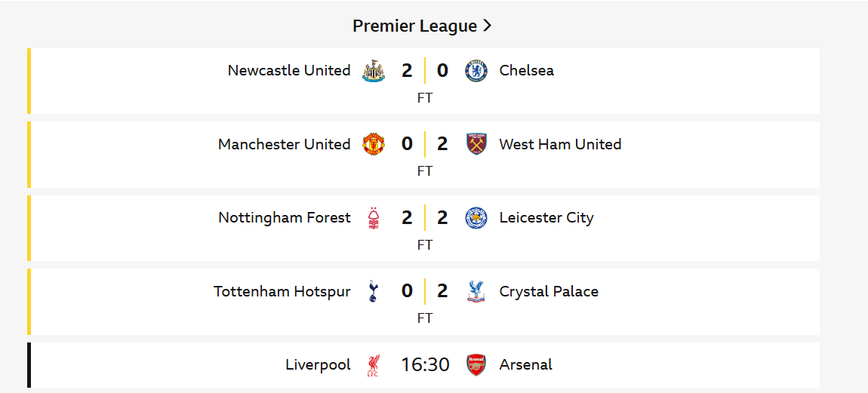
Task: Open Newcastle United team name link
Action: pyautogui.click(x=289, y=71)
